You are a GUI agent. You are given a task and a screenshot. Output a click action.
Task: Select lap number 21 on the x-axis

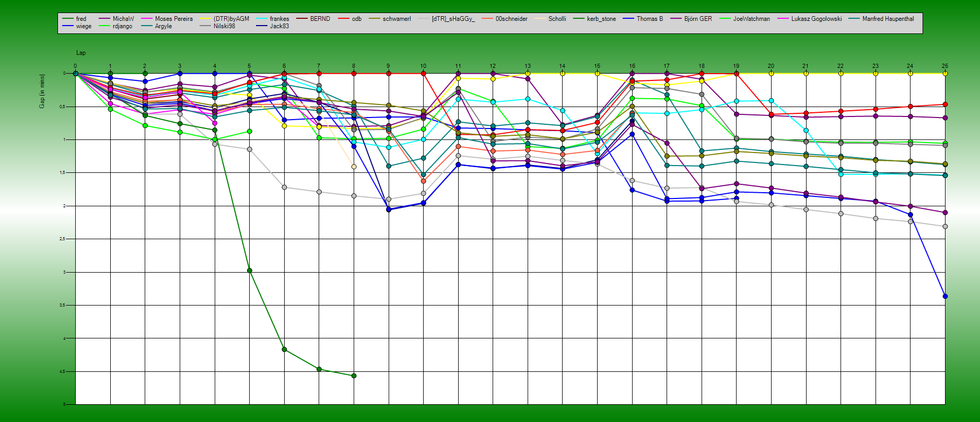tap(806, 66)
